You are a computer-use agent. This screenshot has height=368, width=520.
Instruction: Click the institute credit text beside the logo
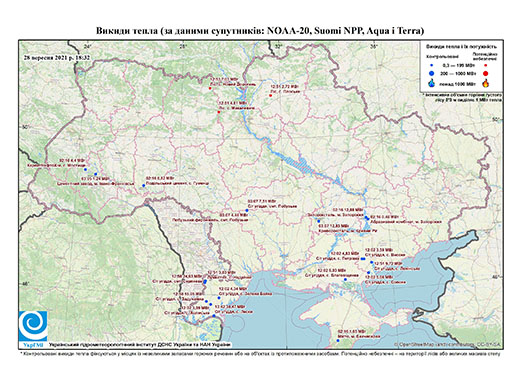pos(140,345)
